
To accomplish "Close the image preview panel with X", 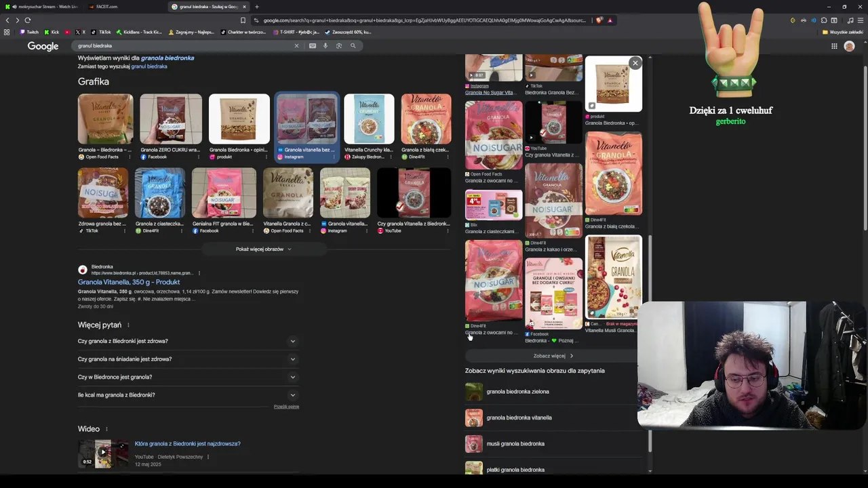I will point(635,63).
